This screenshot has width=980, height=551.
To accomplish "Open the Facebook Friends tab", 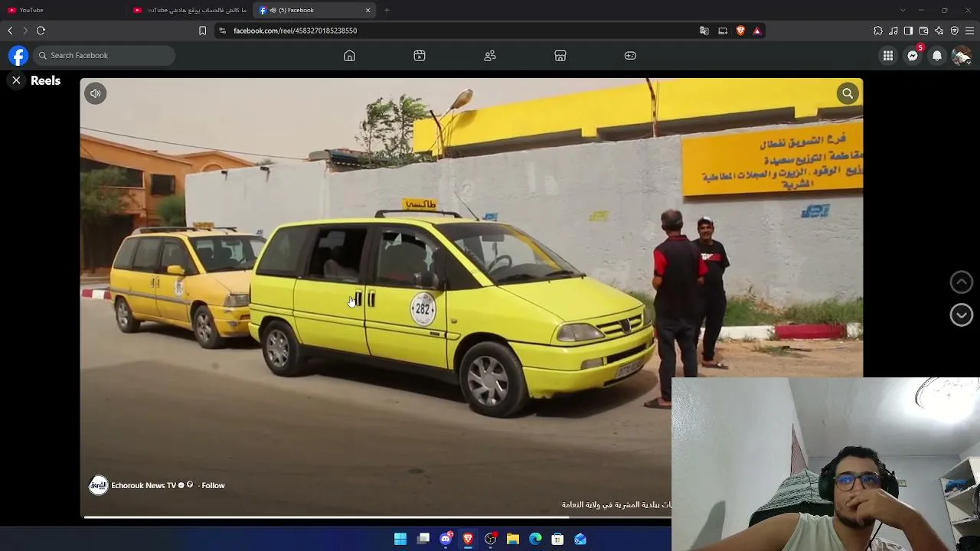I will point(490,56).
